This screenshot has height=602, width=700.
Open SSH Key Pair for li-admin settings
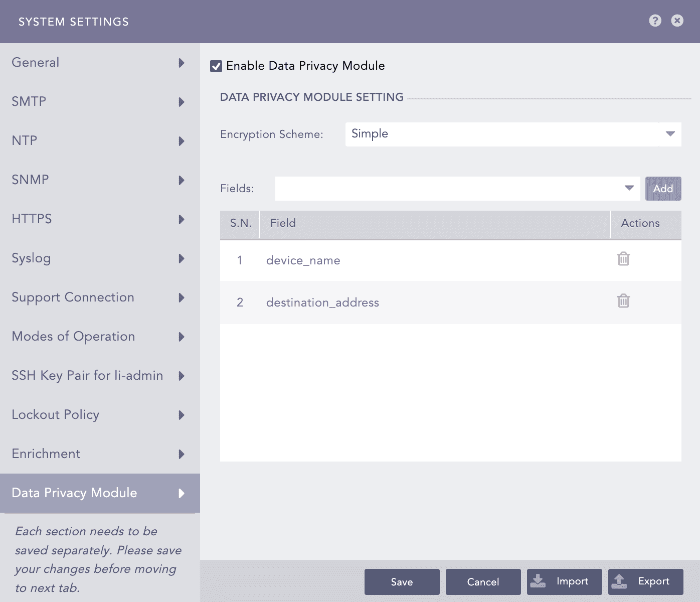pos(87,376)
